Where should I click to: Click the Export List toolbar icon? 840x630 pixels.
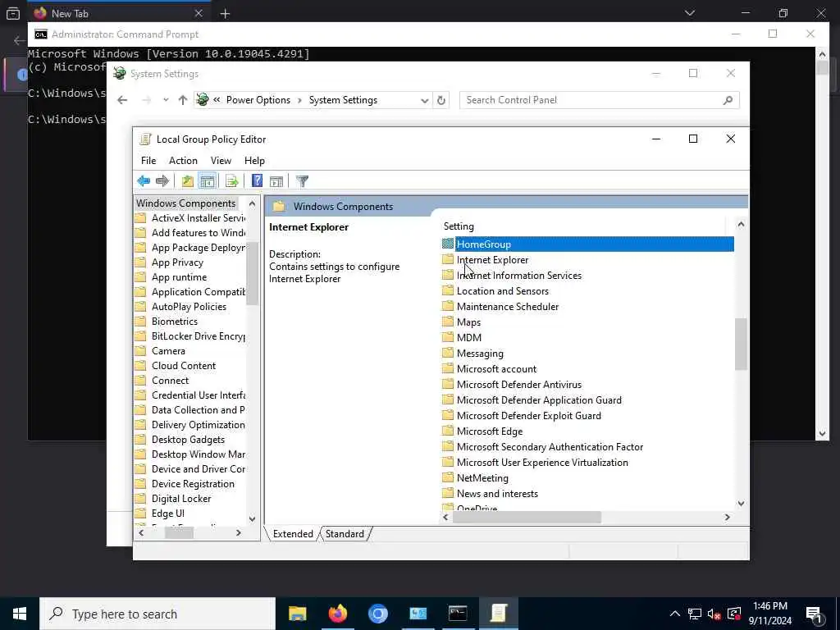(x=231, y=181)
